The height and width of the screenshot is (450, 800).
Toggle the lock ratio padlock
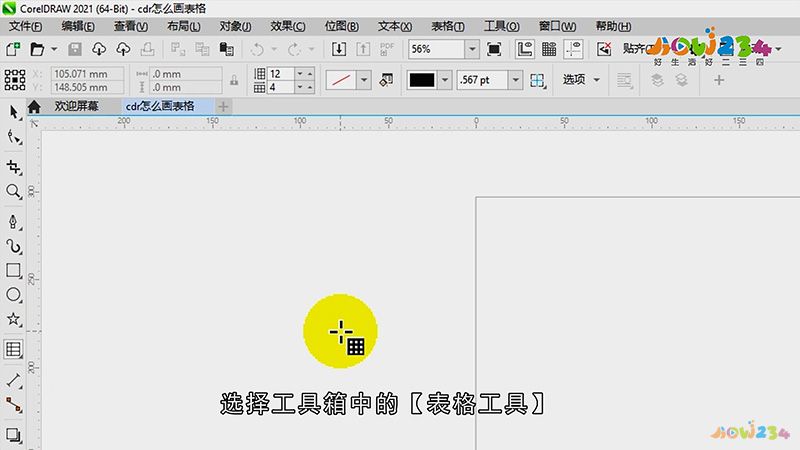pos(234,80)
